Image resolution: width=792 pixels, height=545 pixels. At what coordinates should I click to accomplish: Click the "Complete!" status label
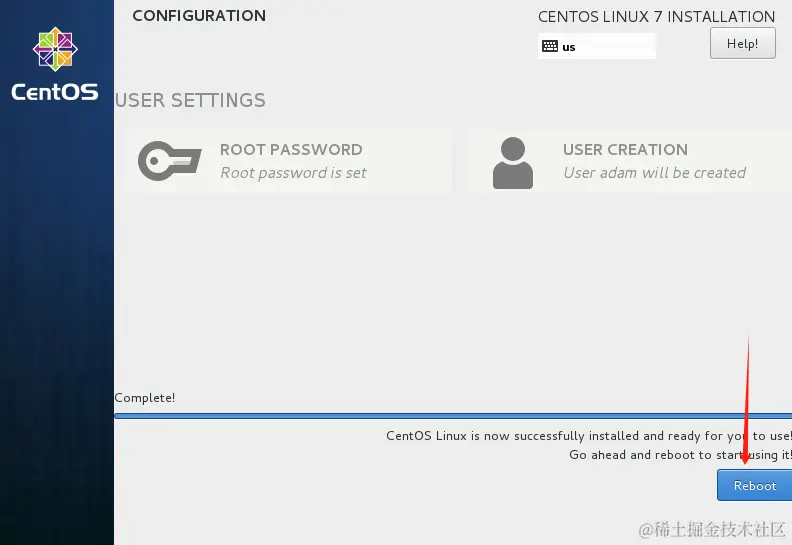click(145, 398)
